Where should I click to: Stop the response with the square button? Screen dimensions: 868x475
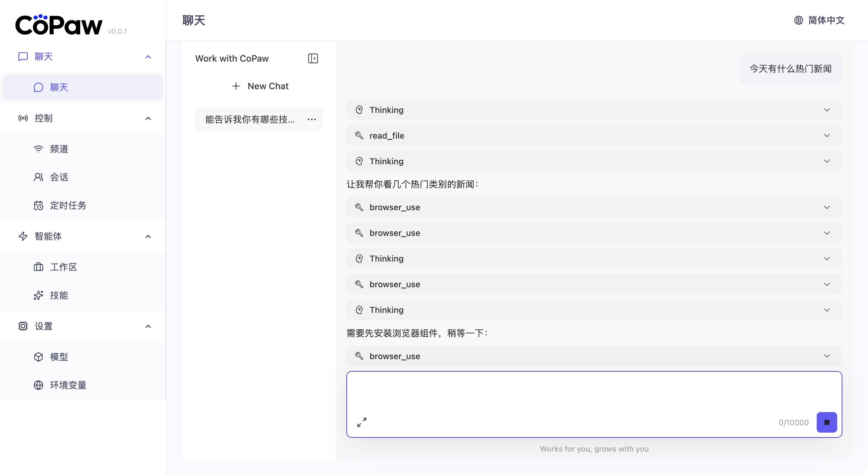tap(827, 422)
